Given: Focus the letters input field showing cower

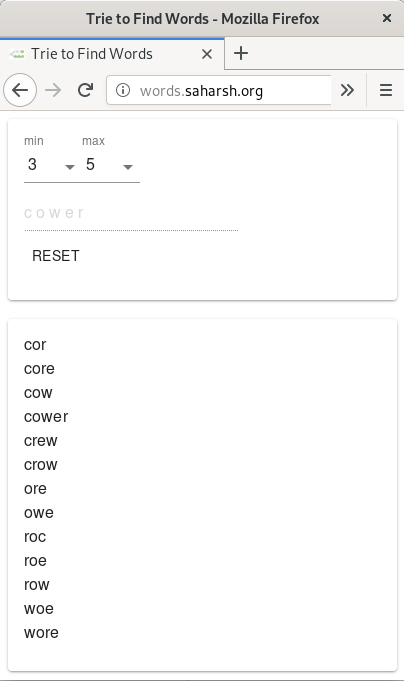Looking at the screenshot, I should [x=131, y=214].
